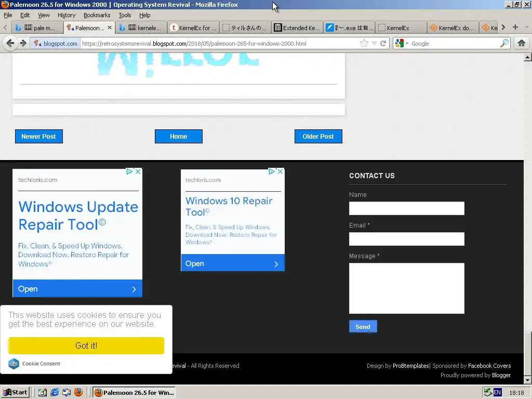The height and width of the screenshot is (399, 532).
Task: Reload the page with the refresh icon
Action: [383, 44]
